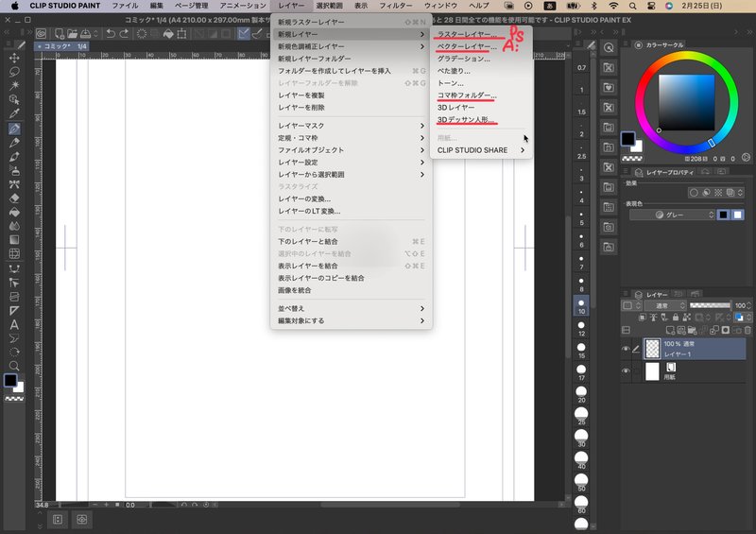Click the Redo arrow in command bar
Screen dimensions: 756x534
[x=125, y=33]
